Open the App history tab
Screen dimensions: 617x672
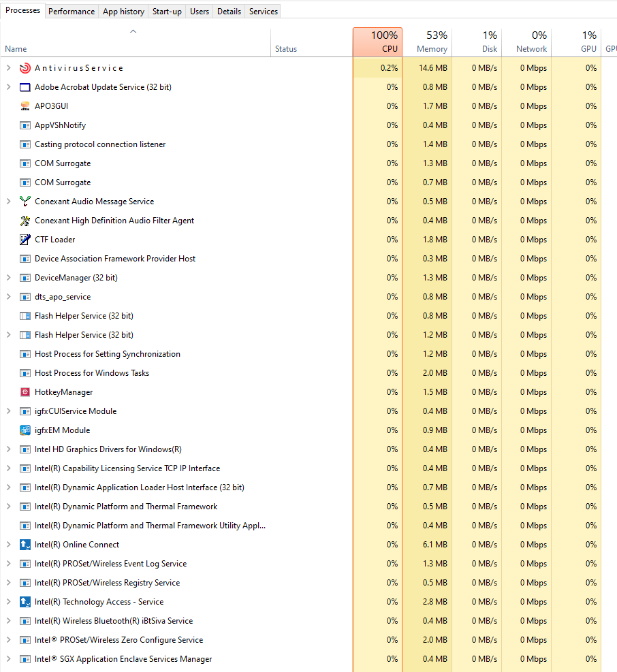tap(123, 12)
